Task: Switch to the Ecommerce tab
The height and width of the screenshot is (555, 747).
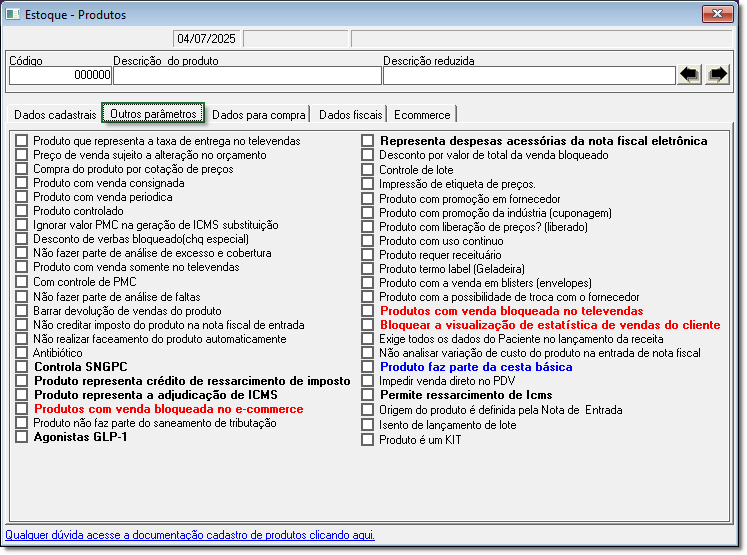Action: coord(422,115)
